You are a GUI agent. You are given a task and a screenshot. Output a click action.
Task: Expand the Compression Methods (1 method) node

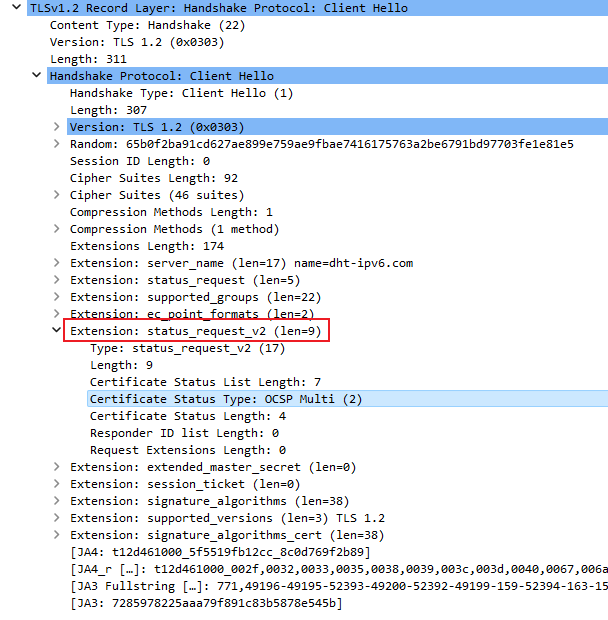pyautogui.click(x=57, y=229)
